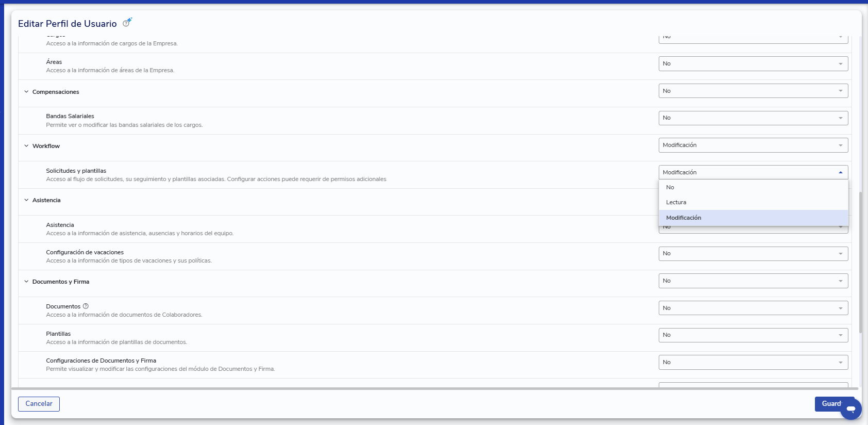Open the Compensaciones permission dropdown
Viewport: 868px width, 425px height.
753,91
